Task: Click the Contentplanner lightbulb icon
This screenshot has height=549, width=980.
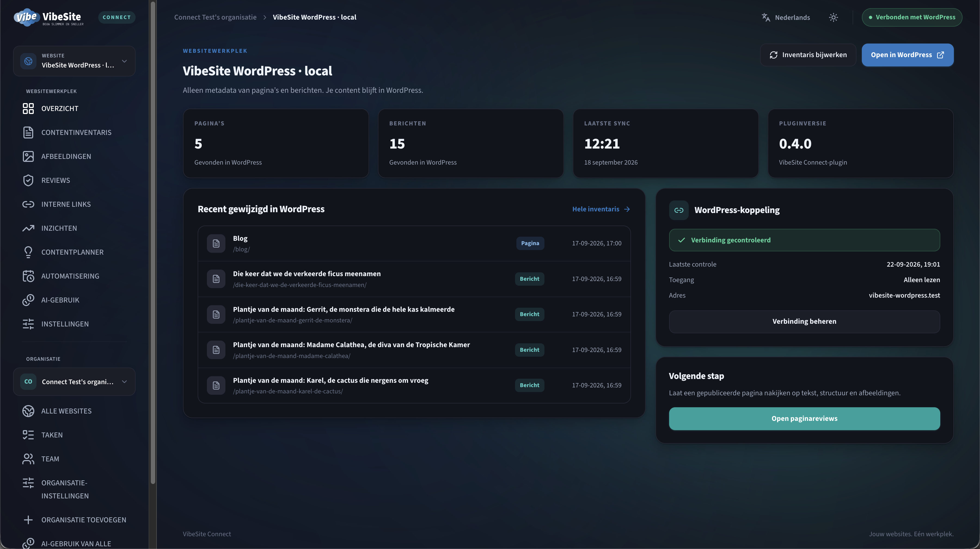Action: 28,252
